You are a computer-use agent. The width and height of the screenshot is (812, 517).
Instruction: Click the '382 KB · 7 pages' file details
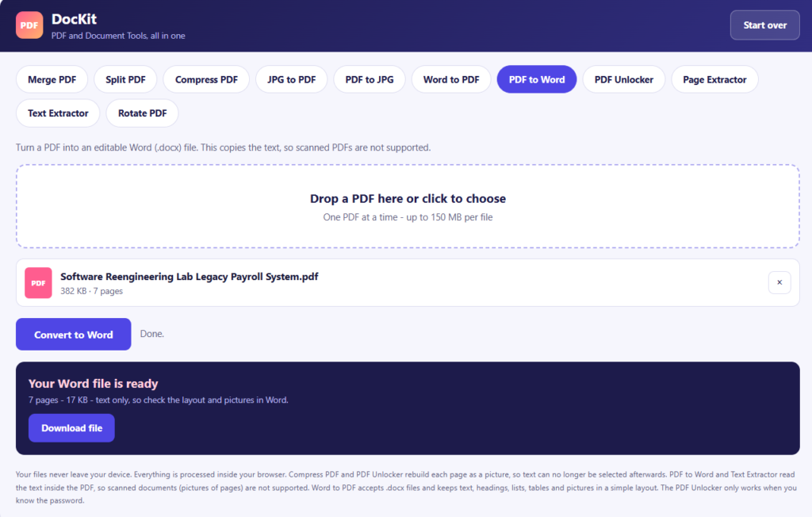[92, 291]
